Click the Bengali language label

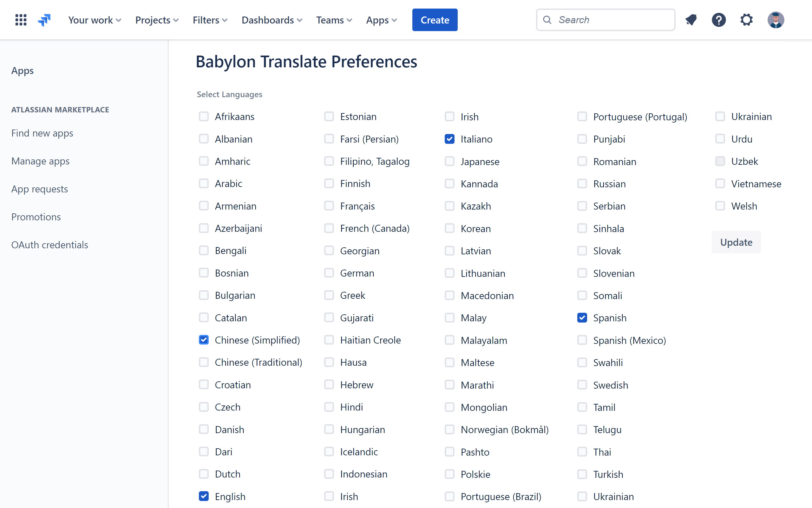pyautogui.click(x=231, y=251)
